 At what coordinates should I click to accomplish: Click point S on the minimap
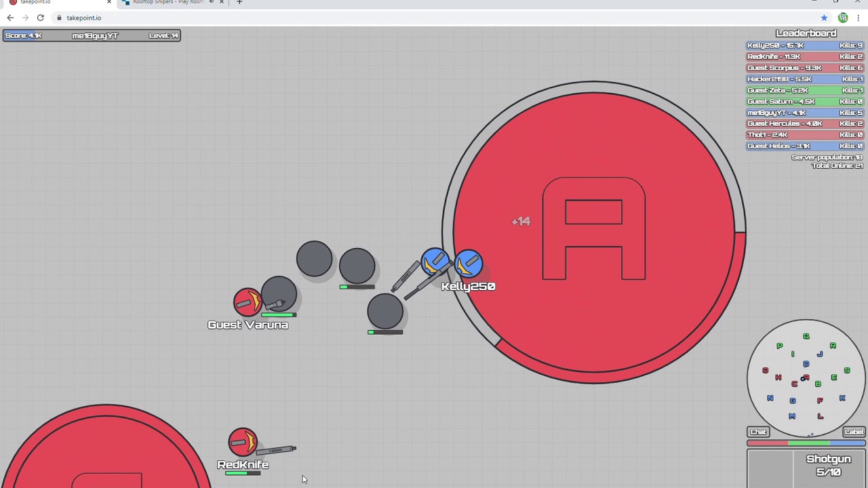click(x=847, y=370)
